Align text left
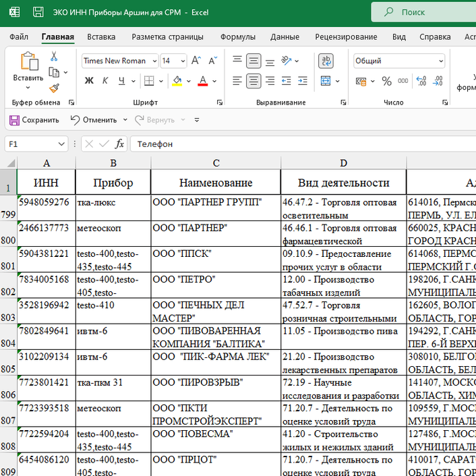 (237, 81)
